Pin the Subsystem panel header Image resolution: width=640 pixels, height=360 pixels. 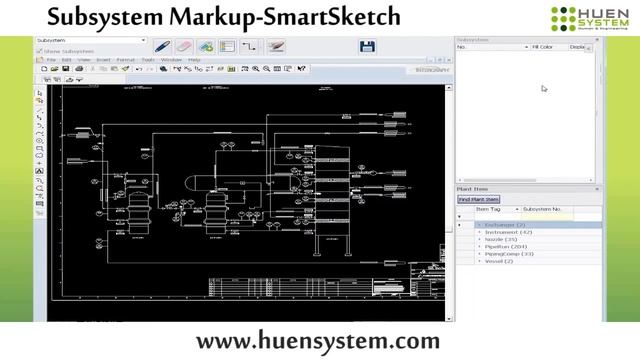point(597,40)
